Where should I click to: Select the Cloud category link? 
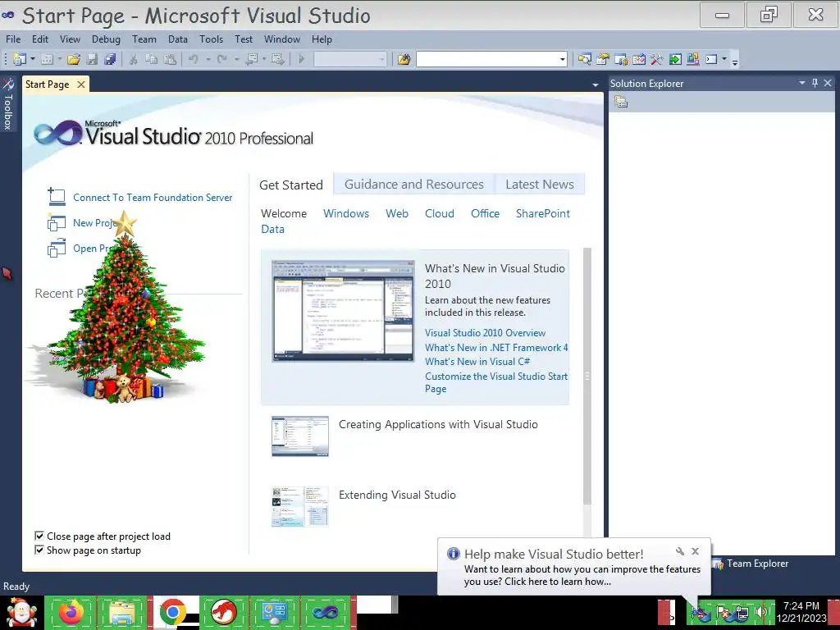click(440, 213)
